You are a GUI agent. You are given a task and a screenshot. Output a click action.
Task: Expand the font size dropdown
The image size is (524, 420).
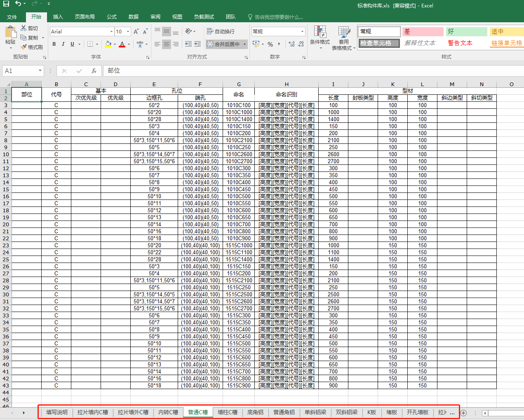pos(128,32)
